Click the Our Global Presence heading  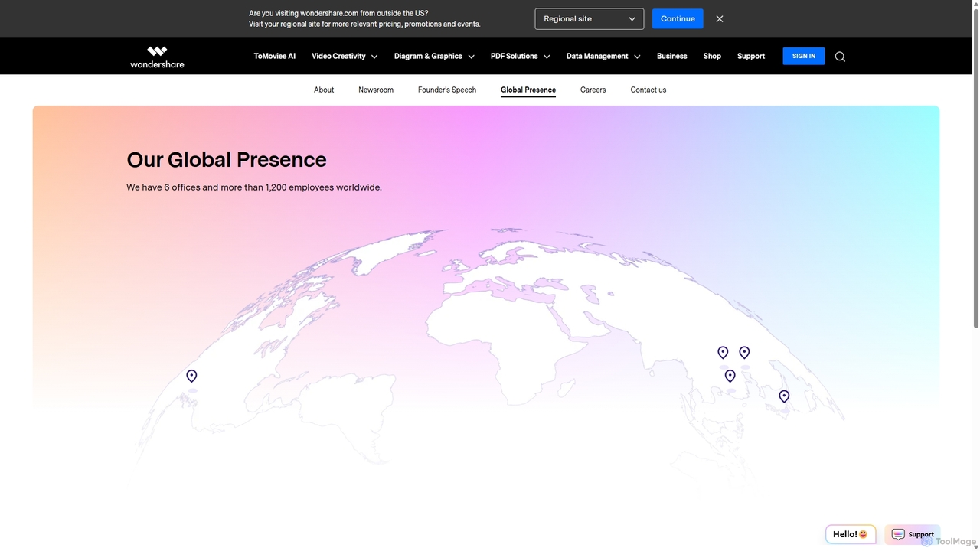tap(227, 159)
